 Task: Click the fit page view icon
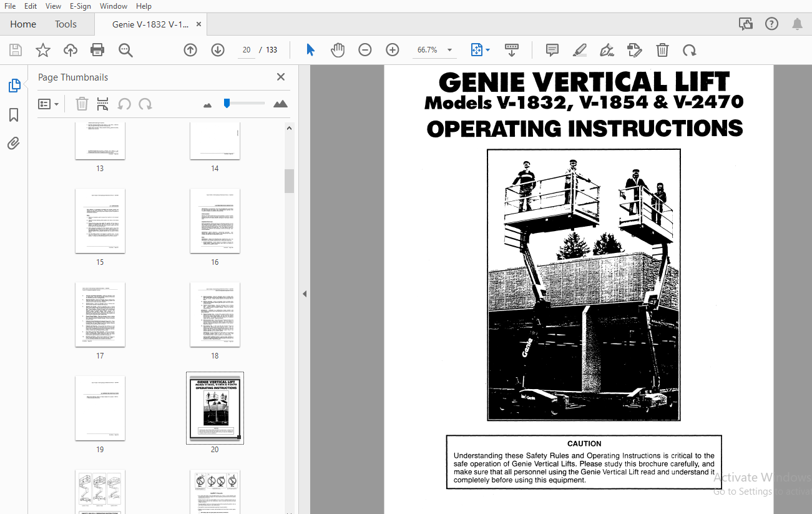coord(477,50)
